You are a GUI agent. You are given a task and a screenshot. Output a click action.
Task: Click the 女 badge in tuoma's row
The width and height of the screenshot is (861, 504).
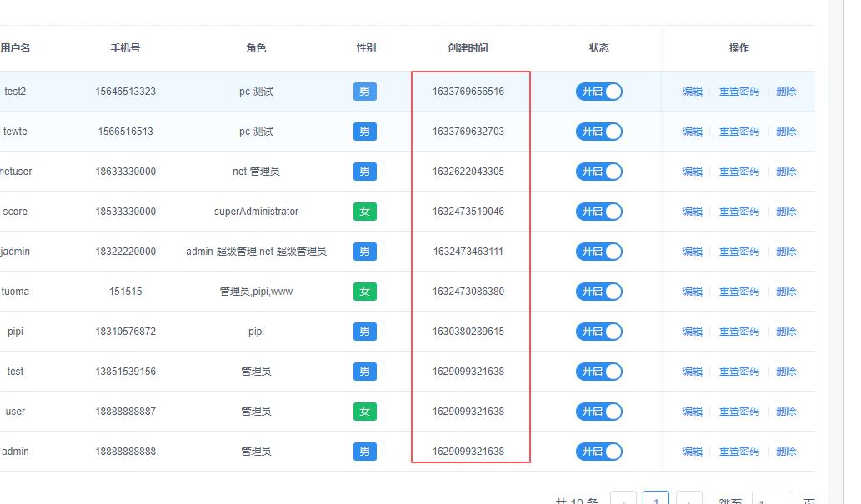(364, 292)
